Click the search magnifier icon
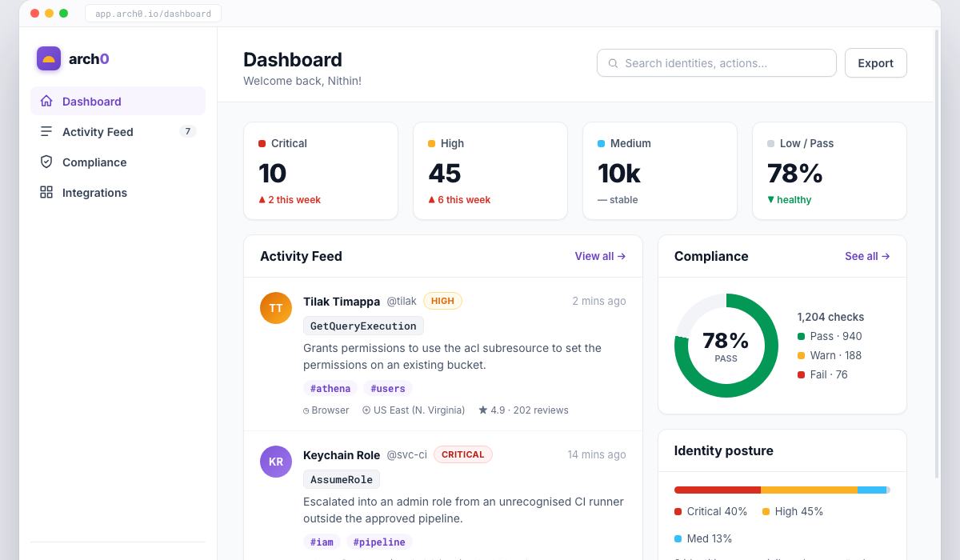 coord(613,63)
